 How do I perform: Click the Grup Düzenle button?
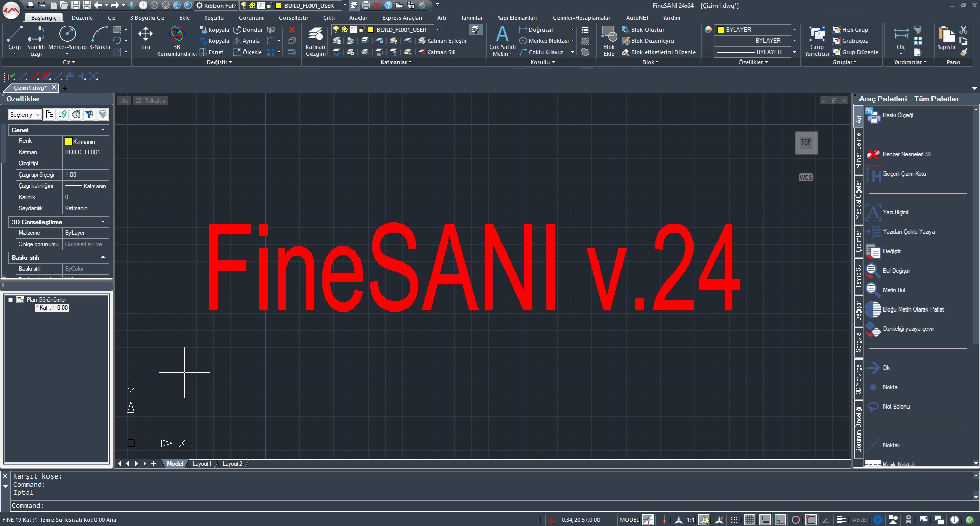[x=855, y=52]
